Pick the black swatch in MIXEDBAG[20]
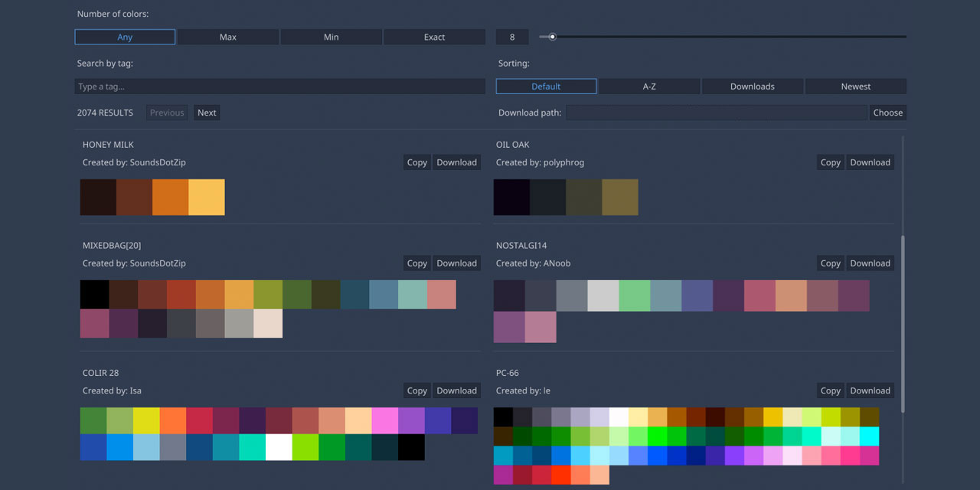Viewport: 980px width, 490px height. pos(95,295)
